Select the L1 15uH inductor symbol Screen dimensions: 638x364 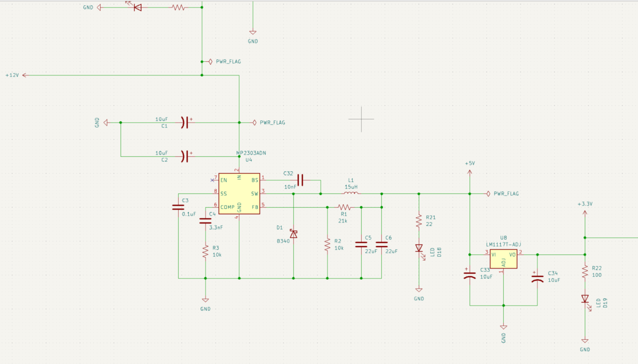(x=351, y=193)
